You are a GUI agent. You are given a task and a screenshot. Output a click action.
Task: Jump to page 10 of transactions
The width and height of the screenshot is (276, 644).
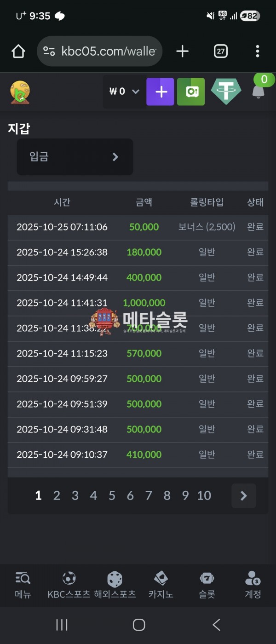click(204, 495)
